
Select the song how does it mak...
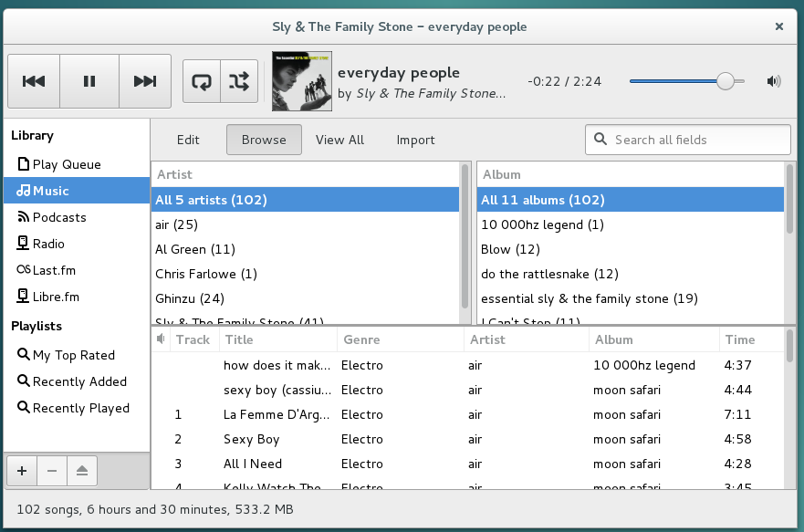pyautogui.click(x=467, y=365)
